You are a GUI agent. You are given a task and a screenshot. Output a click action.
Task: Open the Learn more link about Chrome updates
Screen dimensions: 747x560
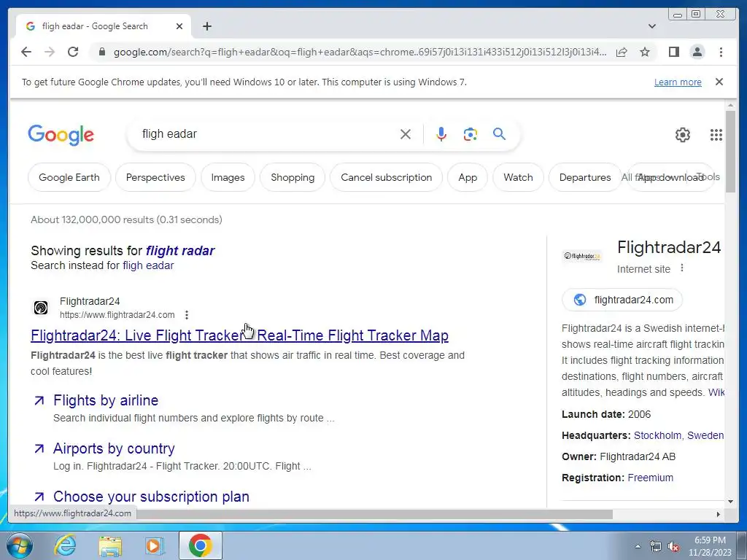[678, 82]
